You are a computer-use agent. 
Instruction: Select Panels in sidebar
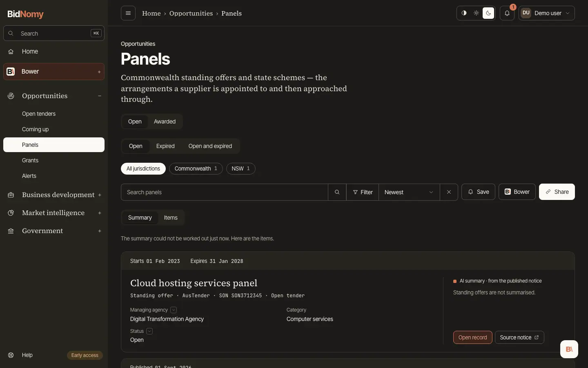[54, 145]
